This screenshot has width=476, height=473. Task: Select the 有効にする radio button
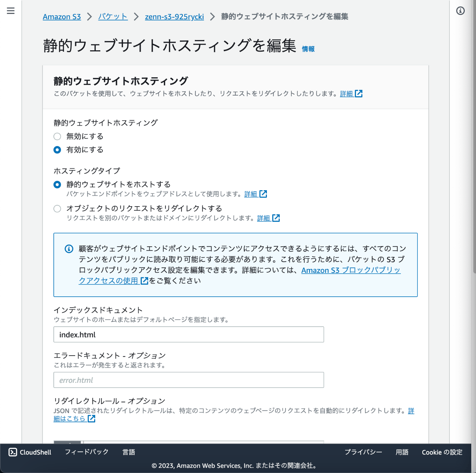click(x=57, y=150)
